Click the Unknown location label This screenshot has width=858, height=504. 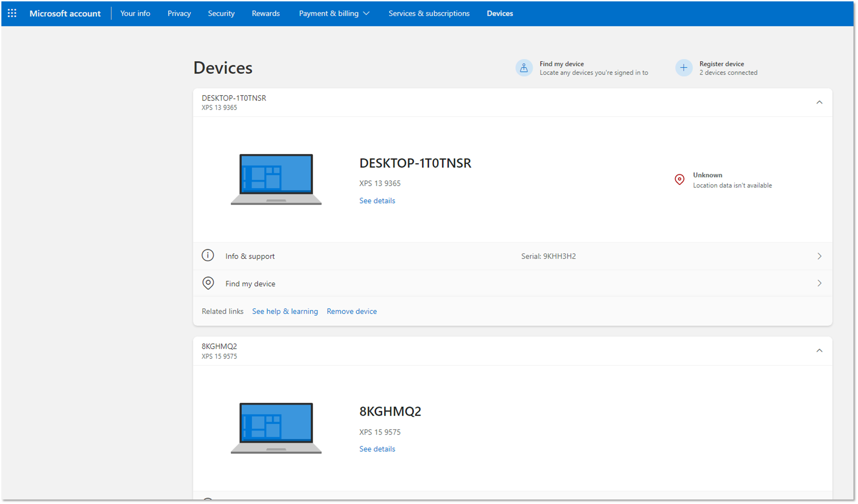(707, 175)
